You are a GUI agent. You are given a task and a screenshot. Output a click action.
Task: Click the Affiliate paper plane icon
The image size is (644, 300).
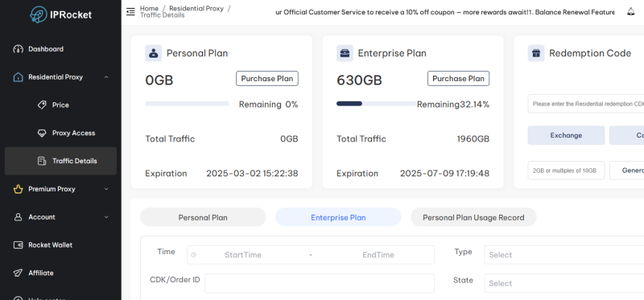pyautogui.click(x=18, y=273)
